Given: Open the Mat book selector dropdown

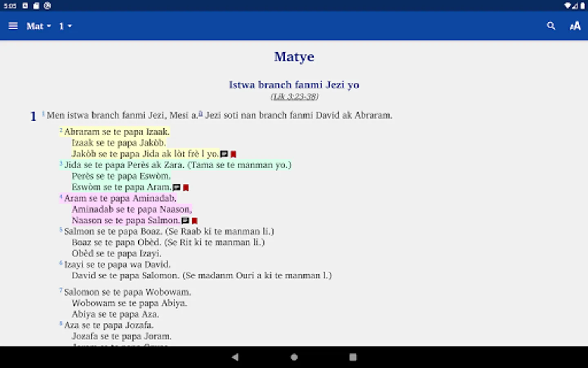Looking at the screenshot, I should click(39, 26).
